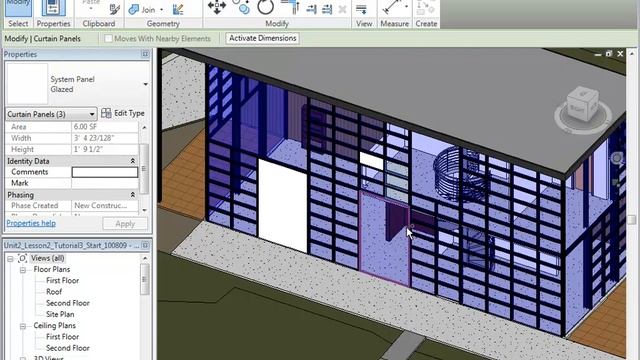Select the Modify tool in the ribbon
Viewport: 640px width, 360px height.
click(18, 8)
